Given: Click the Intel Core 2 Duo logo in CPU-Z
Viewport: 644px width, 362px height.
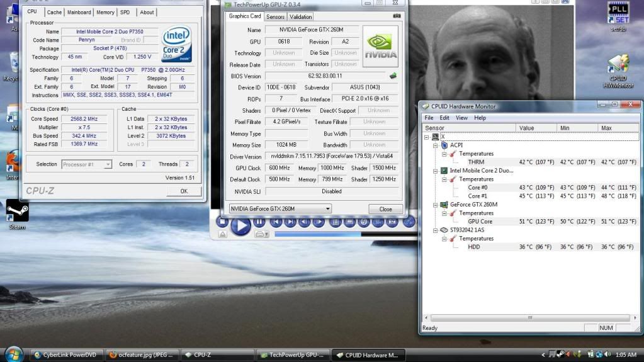Looking at the screenshot, I should coord(177,44).
